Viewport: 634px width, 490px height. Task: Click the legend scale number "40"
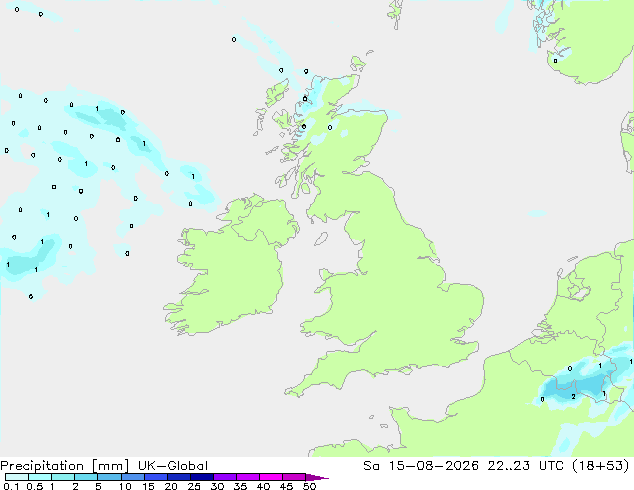coord(263,486)
